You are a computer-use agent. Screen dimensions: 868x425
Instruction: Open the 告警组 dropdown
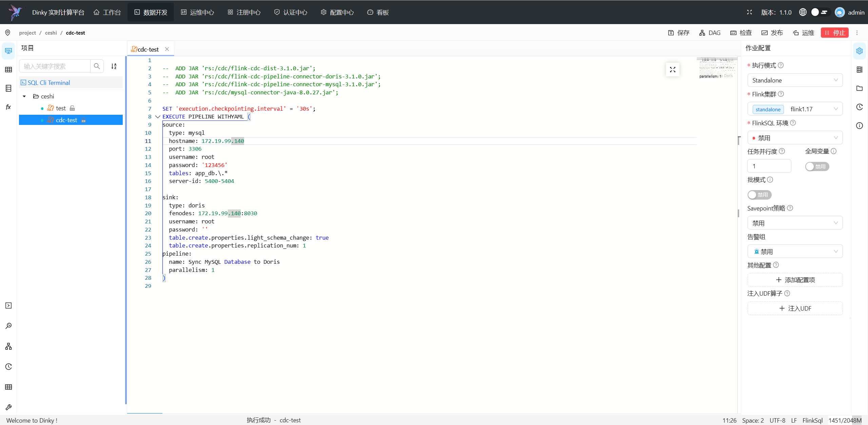tap(795, 252)
